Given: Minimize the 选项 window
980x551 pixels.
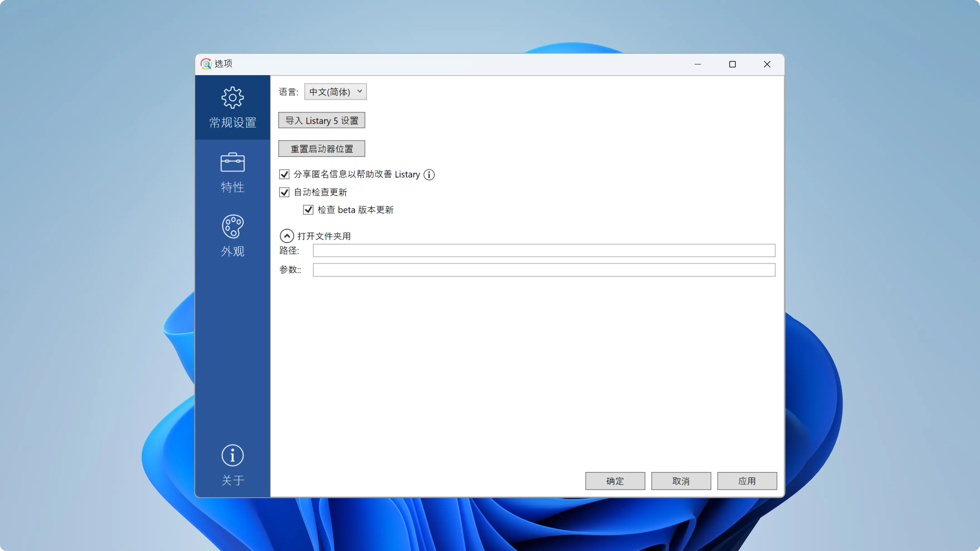Looking at the screenshot, I should pyautogui.click(x=698, y=64).
